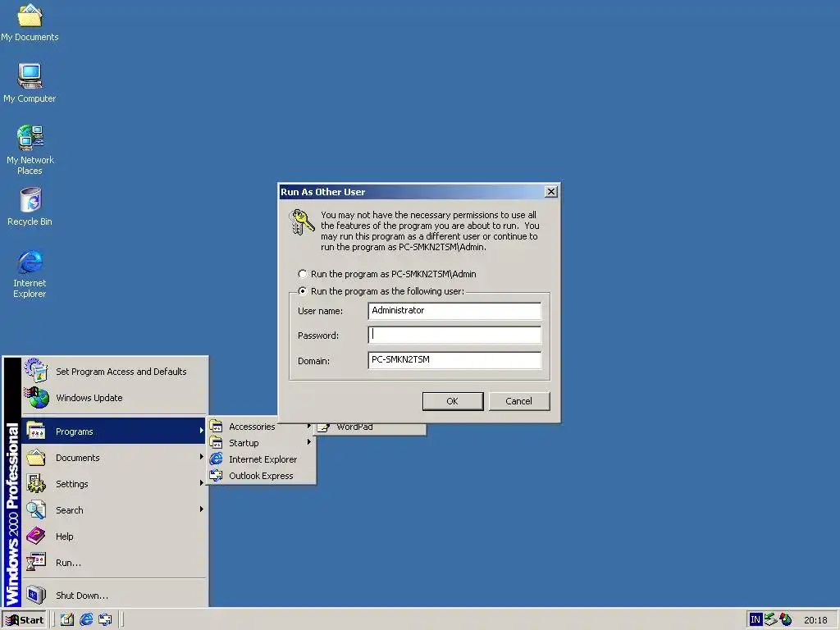This screenshot has width=840, height=630.
Task: Click the Documents folder icon in Start menu
Action: tap(36, 458)
